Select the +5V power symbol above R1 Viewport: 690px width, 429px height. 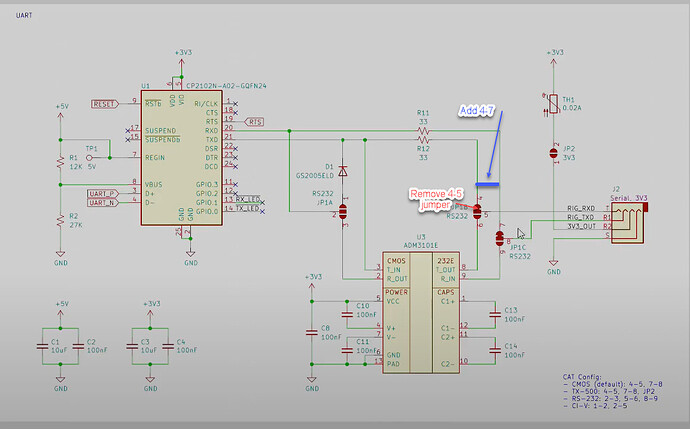(x=61, y=112)
